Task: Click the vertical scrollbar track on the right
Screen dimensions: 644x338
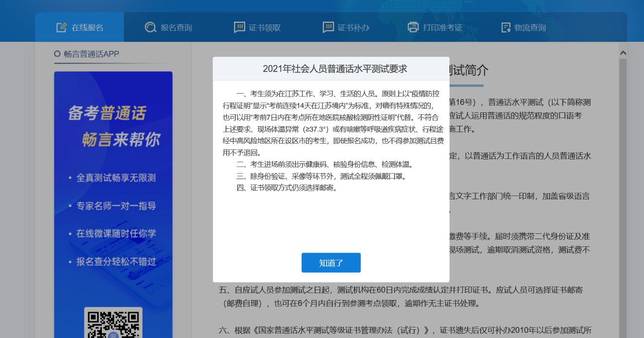Action: pos(623,192)
